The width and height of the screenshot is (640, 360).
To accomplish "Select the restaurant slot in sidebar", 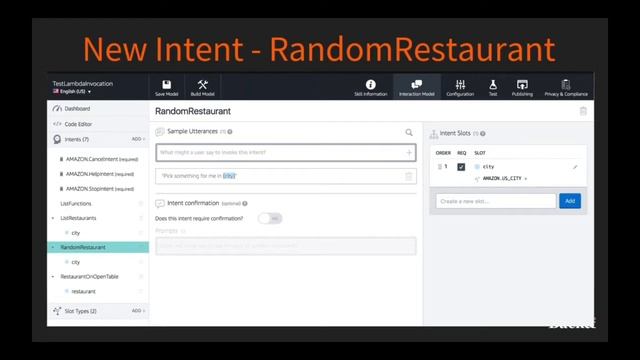I will coord(83,291).
